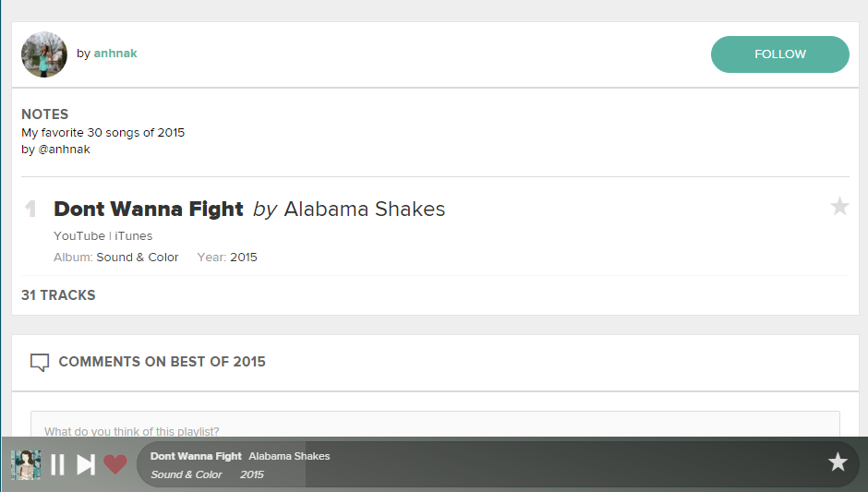The width and height of the screenshot is (868, 492).
Task: Click album art thumbnail in player bar
Action: [26, 464]
